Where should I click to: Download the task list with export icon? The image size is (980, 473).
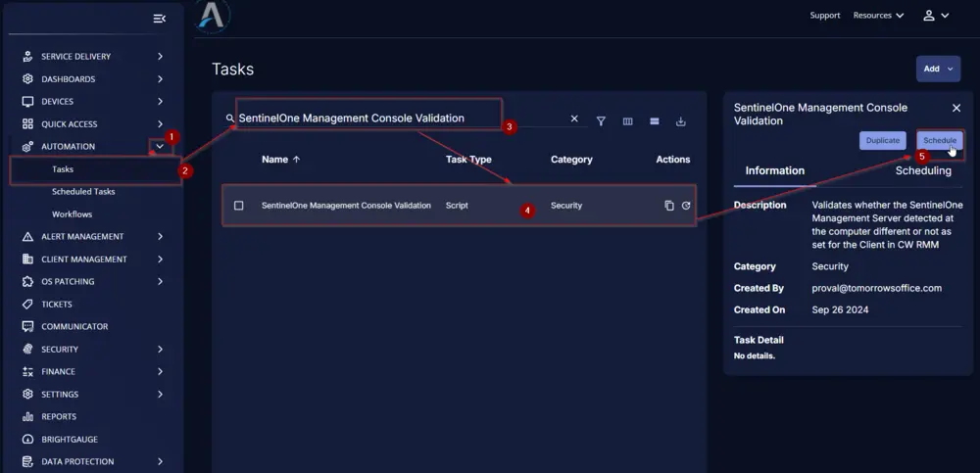pyautogui.click(x=681, y=121)
